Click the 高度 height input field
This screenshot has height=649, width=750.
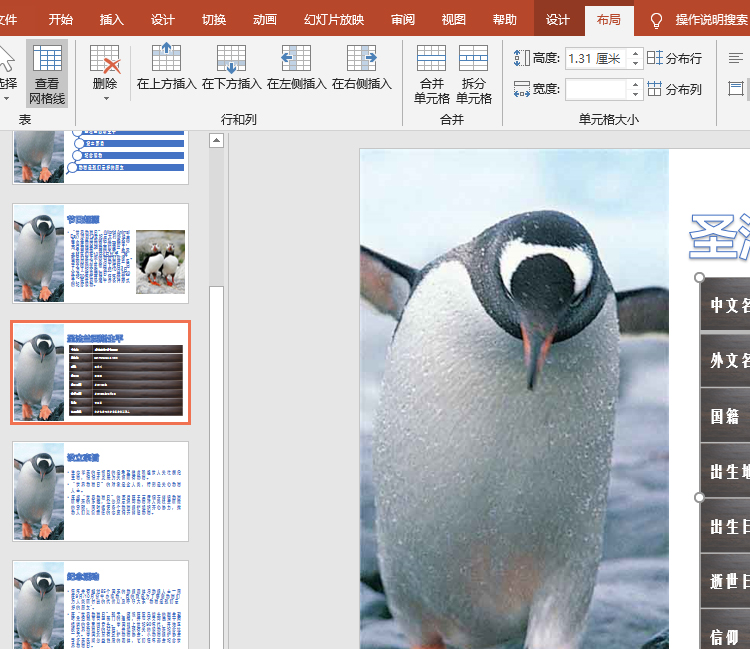pyautogui.click(x=596, y=58)
